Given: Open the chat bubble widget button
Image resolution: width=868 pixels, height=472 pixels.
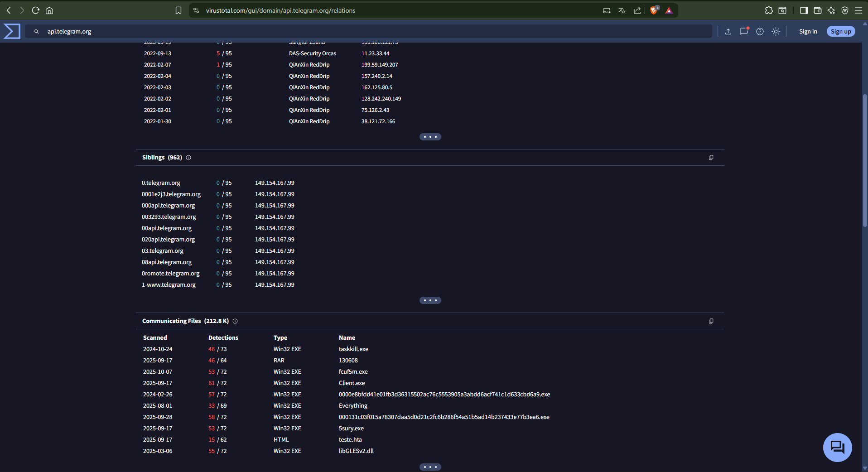Looking at the screenshot, I should point(837,447).
